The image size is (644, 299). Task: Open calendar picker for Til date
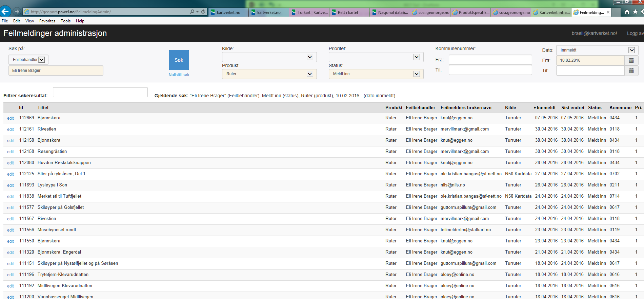pyautogui.click(x=631, y=71)
